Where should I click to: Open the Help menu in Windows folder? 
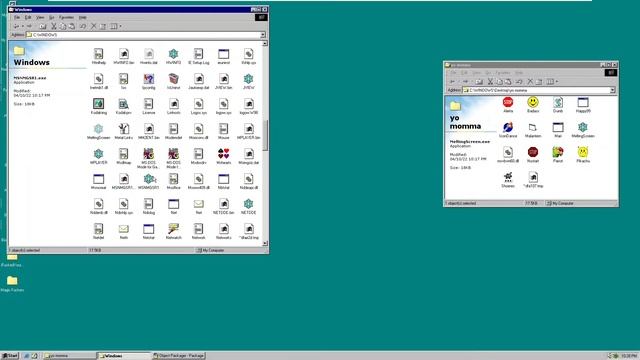pyautogui.click(x=82, y=18)
